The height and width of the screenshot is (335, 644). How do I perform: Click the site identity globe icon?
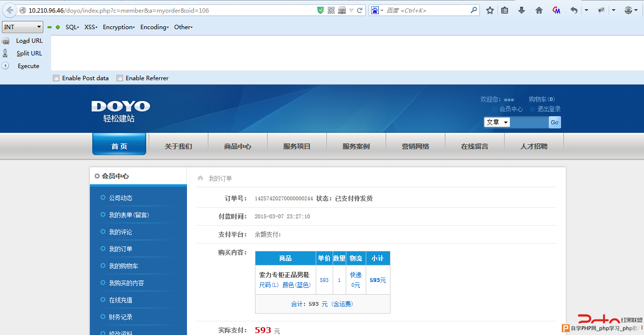tap(23, 10)
